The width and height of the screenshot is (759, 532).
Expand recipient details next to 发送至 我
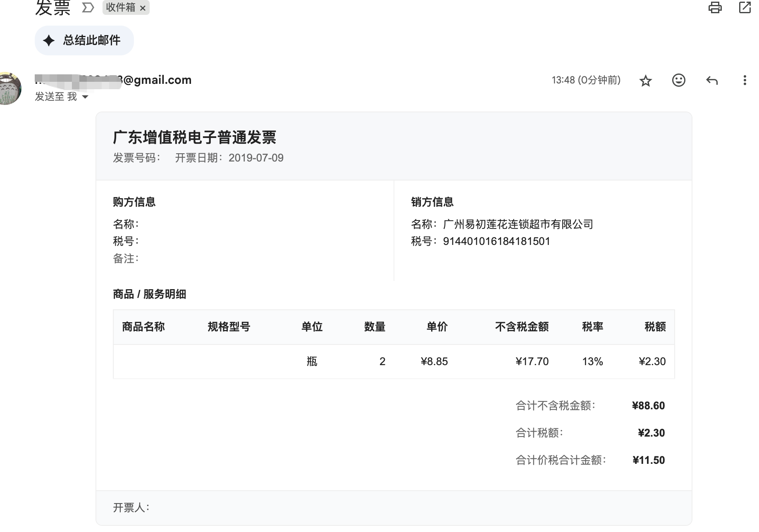[85, 97]
